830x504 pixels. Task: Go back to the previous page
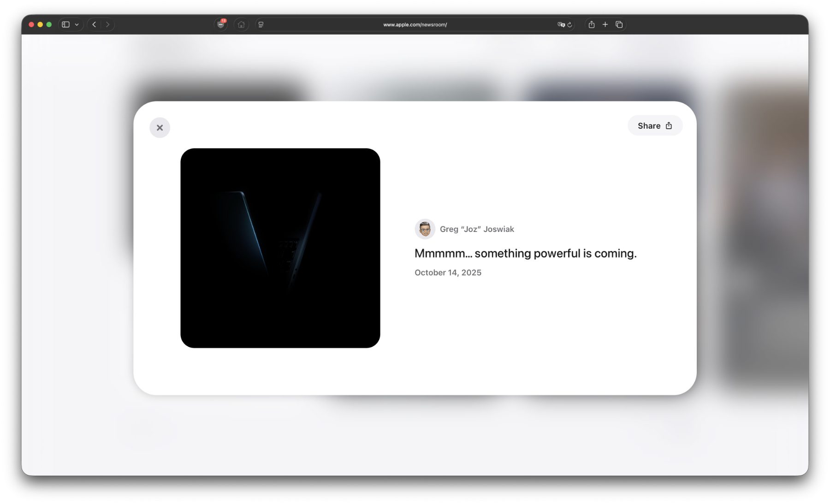(x=94, y=24)
